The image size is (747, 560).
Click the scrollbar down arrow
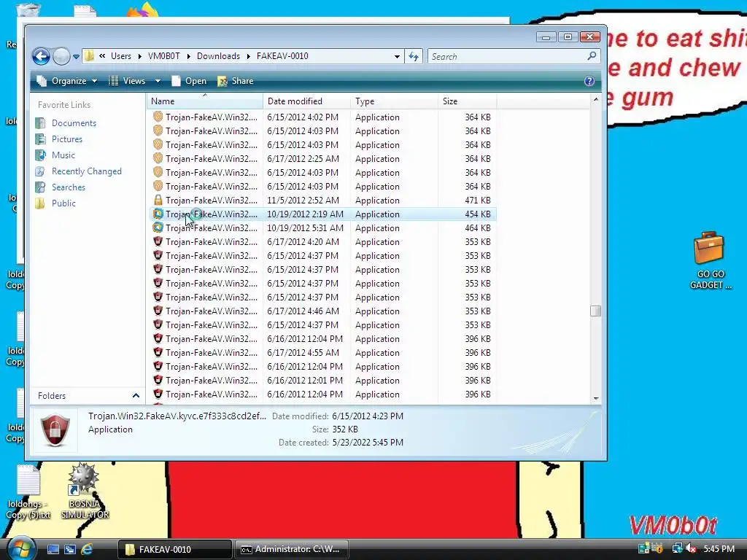pyautogui.click(x=595, y=398)
